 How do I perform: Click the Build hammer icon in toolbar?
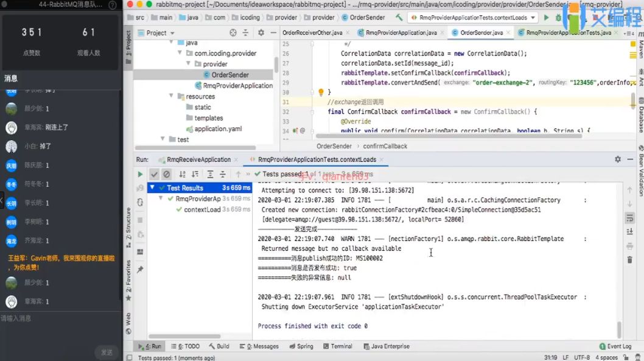pyautogui.click(x=399, y=18)
